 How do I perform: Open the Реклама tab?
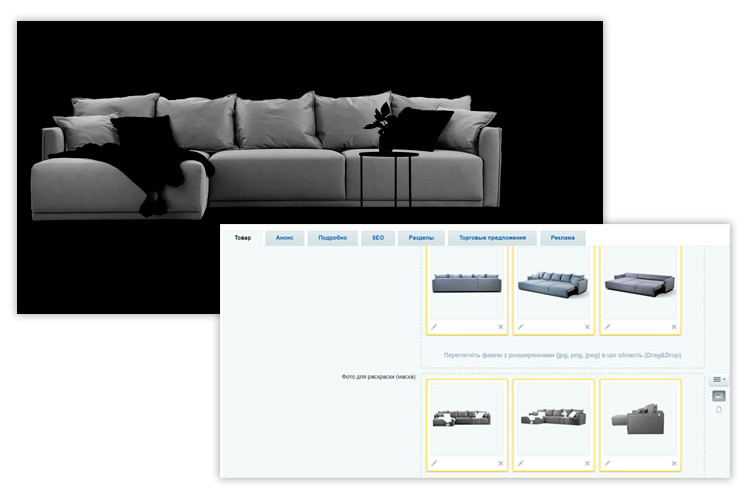(562, 238)
